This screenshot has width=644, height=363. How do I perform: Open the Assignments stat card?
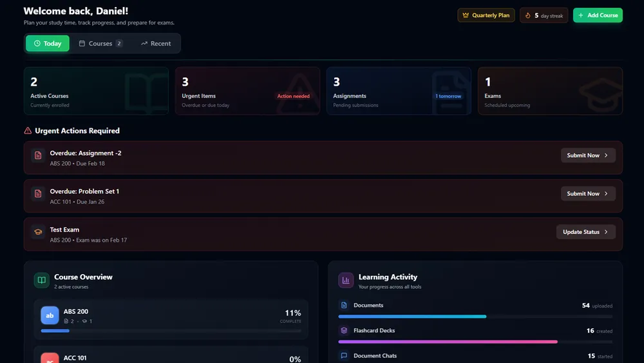click(x=399, y=91)
